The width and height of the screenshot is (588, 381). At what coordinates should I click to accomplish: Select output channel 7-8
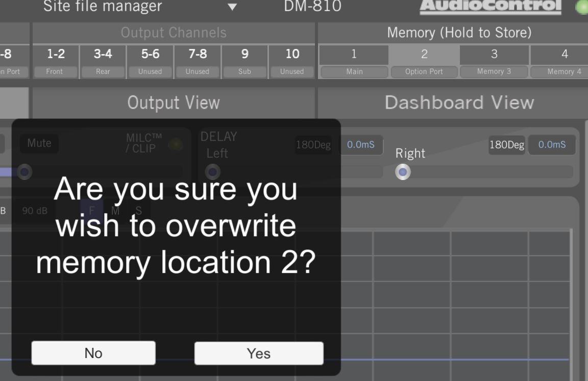pos(197,54)
